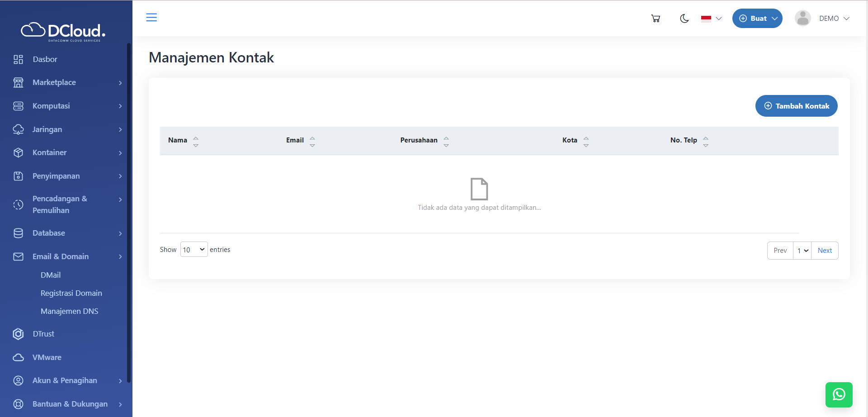Open the Show entries count dropdown
Screen dimensions: 868x417
pos(194,250)
